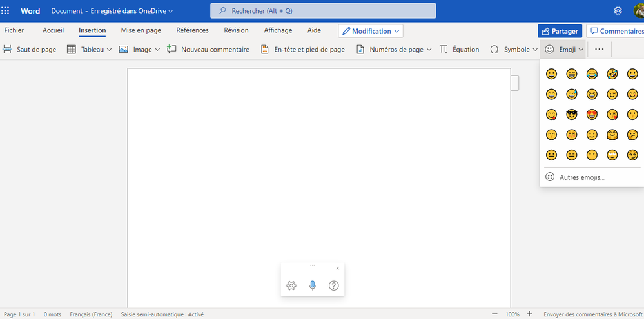Click the 100% zoom level
The image size is (644, 319).
pyautogui.click(x=512, y=314)
